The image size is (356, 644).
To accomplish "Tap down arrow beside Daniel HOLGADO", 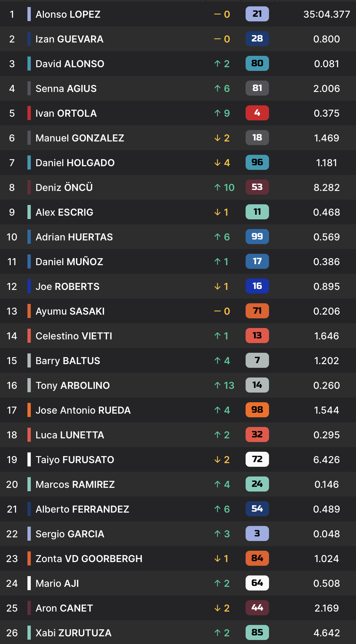I will pos(217,163).
